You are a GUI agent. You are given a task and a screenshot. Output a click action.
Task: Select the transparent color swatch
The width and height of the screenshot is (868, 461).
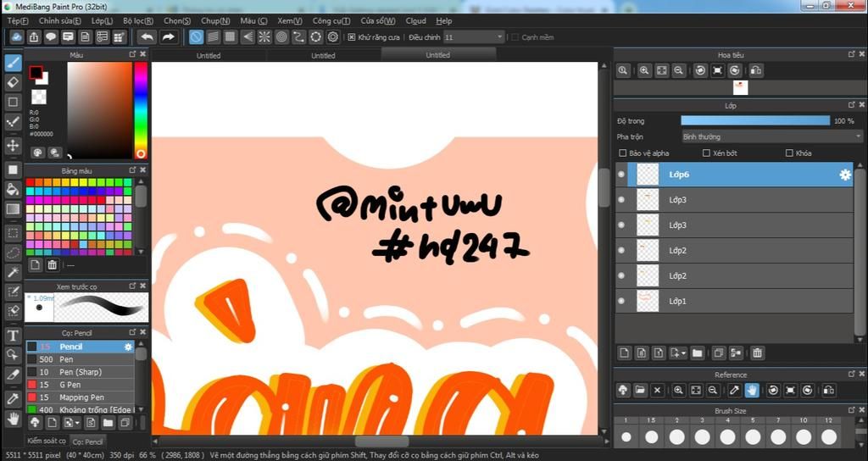point(39,97)
